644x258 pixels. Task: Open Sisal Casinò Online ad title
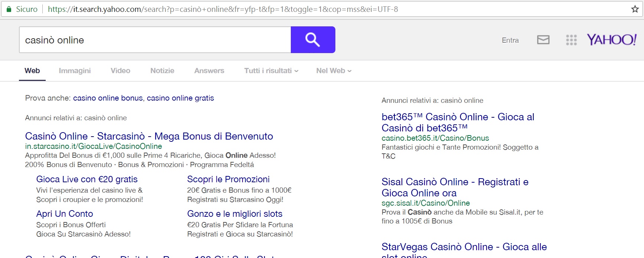tap(455, 187)
